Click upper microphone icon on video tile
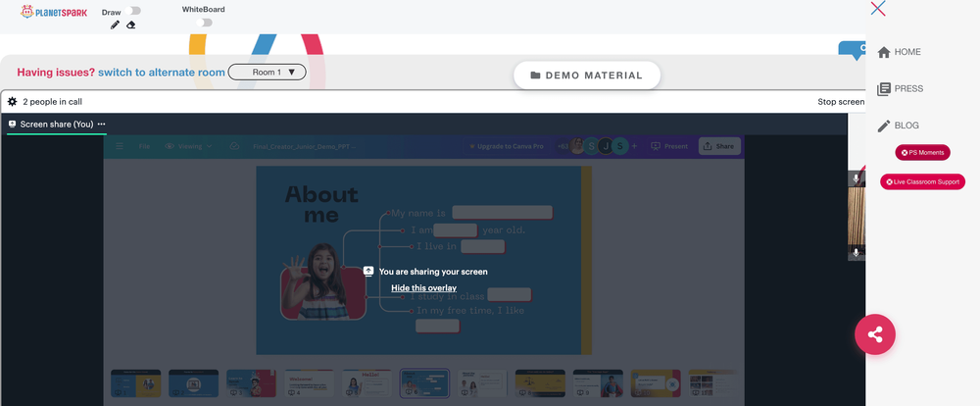The height and width of the screenshot is (406, 980). (857, 178)
